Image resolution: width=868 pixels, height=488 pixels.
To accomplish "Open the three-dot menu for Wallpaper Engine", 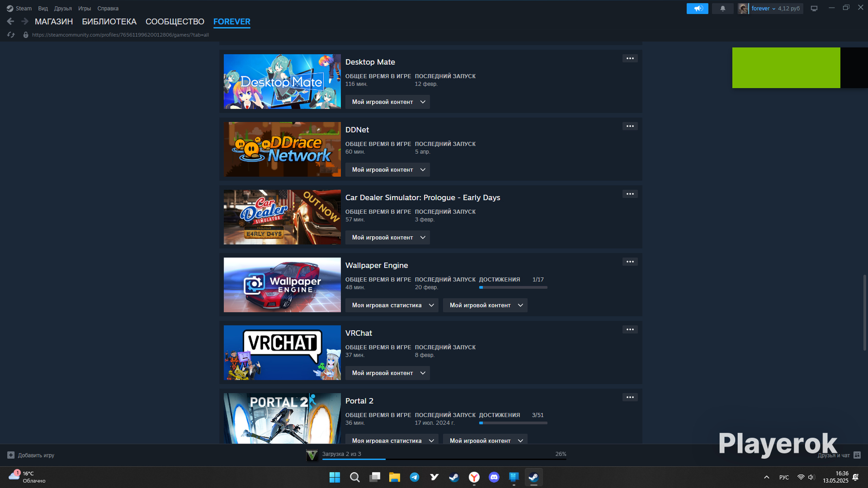I will (x=630, y=262).
